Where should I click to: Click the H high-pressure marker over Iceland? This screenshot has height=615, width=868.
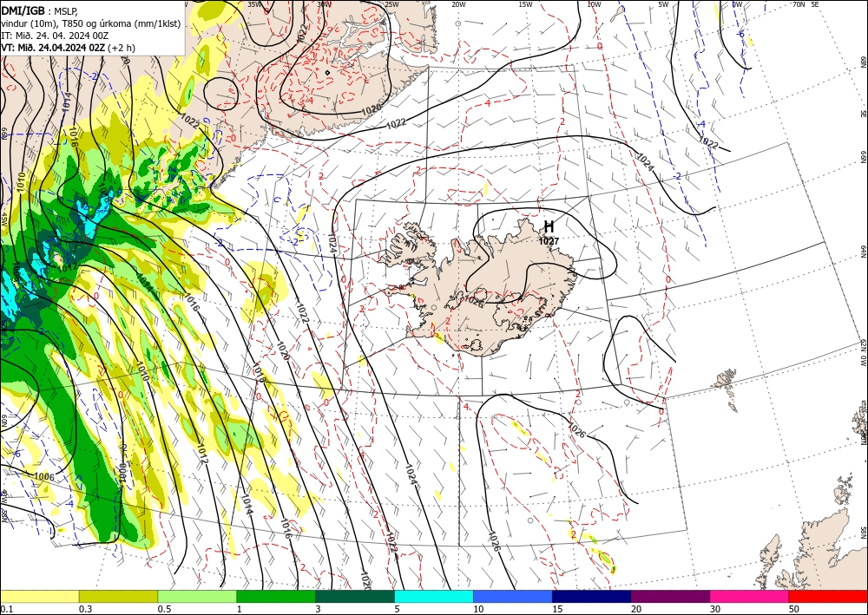coord(549,226)
